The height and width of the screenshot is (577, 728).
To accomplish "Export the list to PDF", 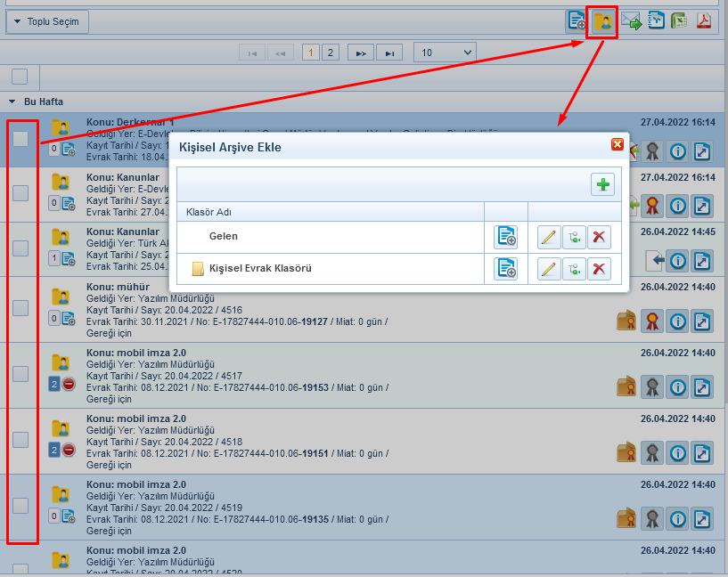I will click(x=703, y=21).
